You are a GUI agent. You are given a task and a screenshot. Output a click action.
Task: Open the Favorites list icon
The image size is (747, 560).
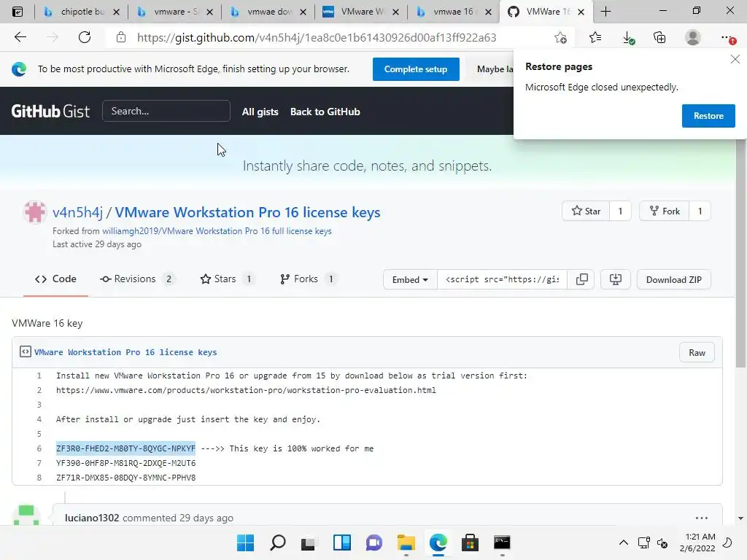[595, 38]
